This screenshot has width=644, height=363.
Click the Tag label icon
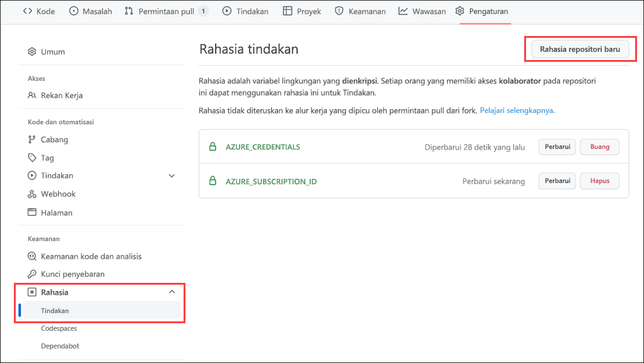(x=32, y=157)
